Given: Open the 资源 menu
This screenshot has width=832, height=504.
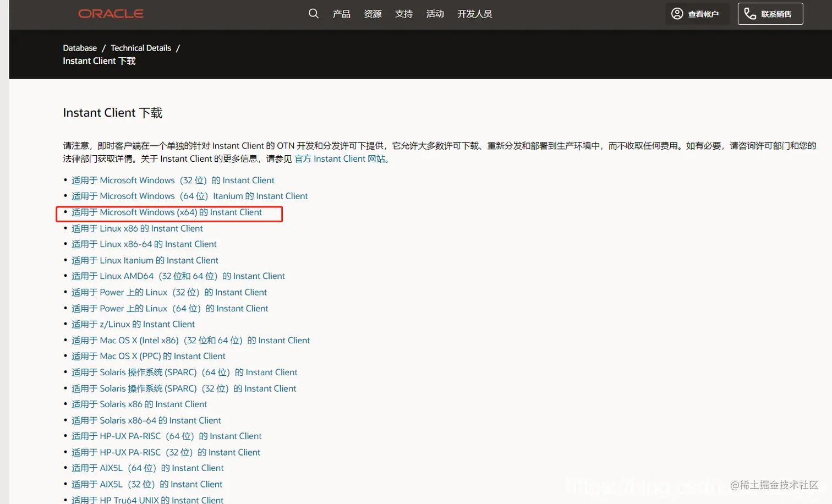Looking at the screenshot, I should click(x=373, y=14).
